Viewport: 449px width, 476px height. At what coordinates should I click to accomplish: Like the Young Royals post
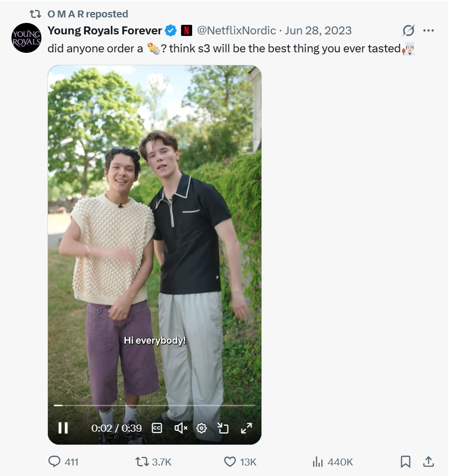(229, 462)
